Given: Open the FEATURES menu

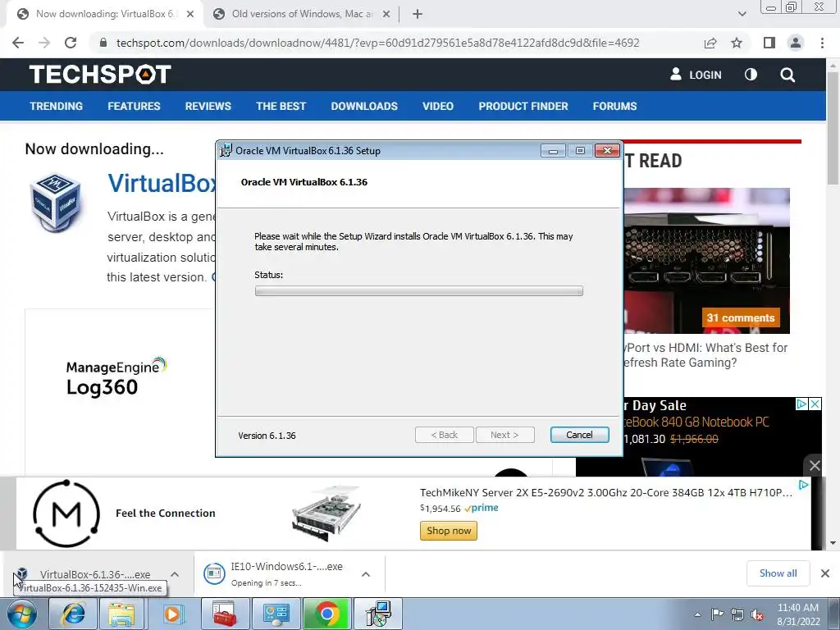Looking at the screenshot, I should coord(134,106).
